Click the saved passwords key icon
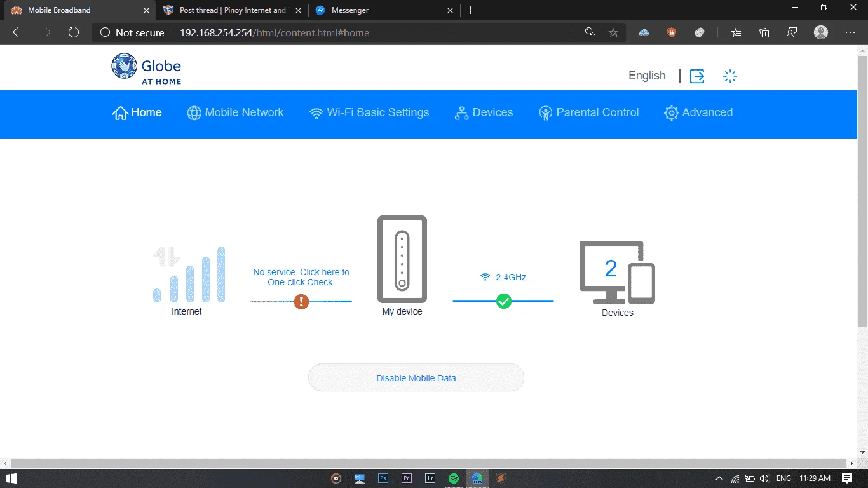 pos(590,32)
